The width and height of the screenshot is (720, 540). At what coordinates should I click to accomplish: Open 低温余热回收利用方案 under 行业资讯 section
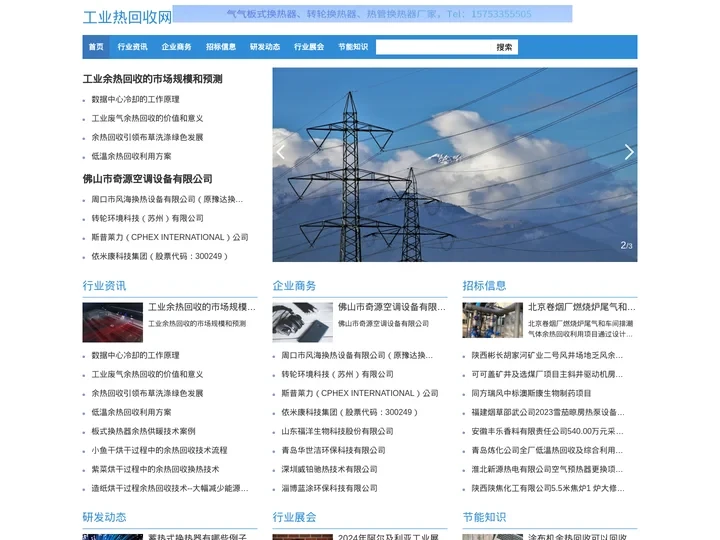131,412
